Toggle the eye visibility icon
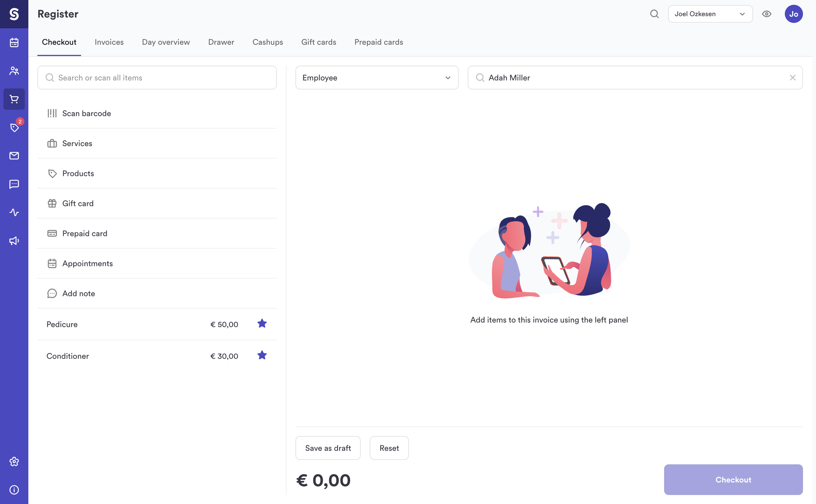 [x=766, y=14]
